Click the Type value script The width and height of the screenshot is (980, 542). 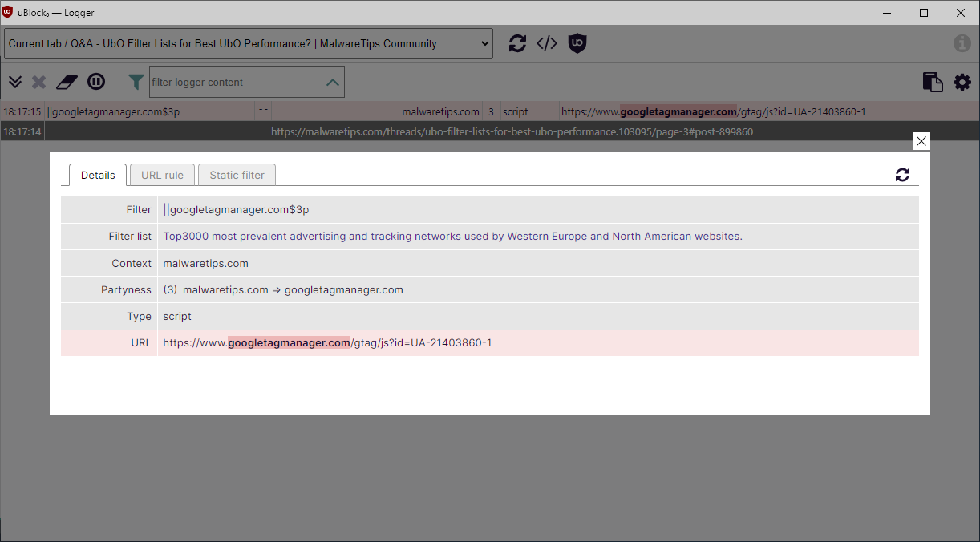(177, 317)
